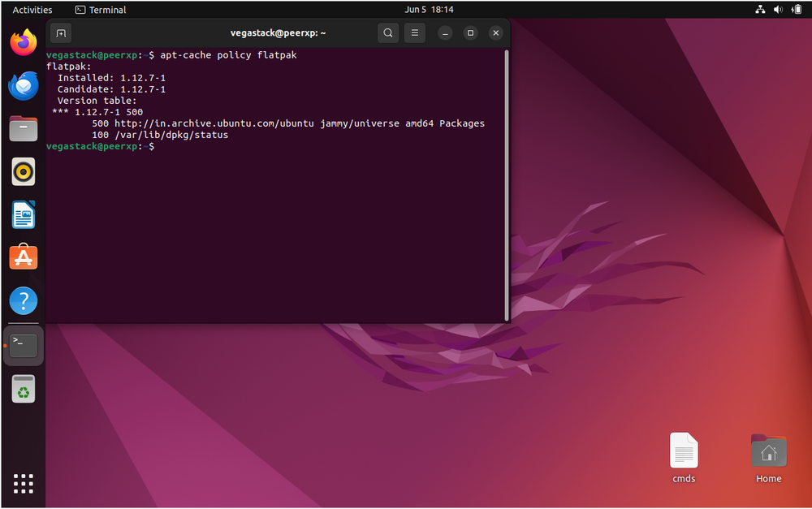This screenshot has width=812, height=509.
Task: Click the Activities button
Action: click(32, 10)
